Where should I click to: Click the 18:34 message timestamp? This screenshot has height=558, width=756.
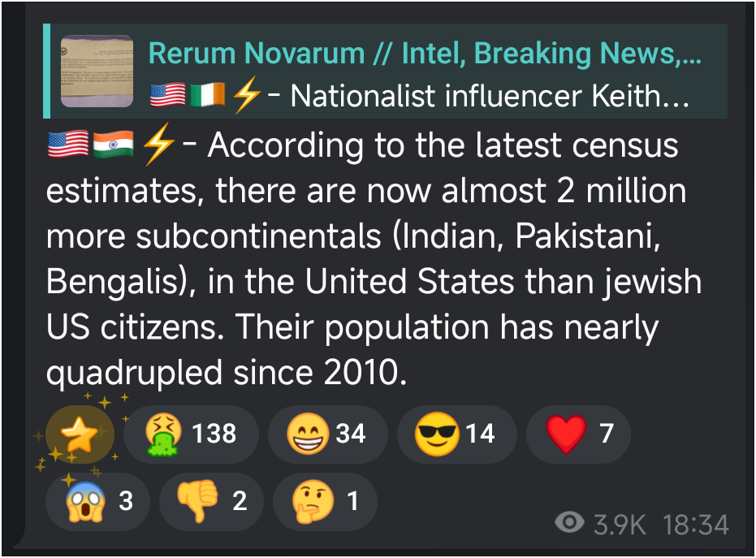click(x=695, y=525)
